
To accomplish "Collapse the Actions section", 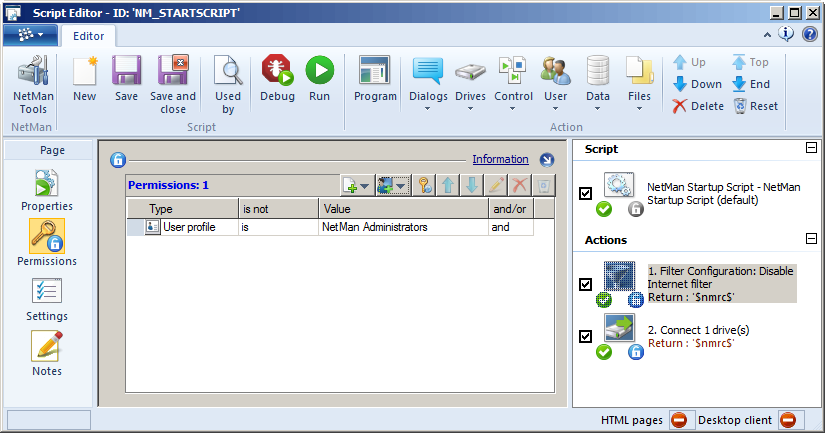I will (811, 239).
